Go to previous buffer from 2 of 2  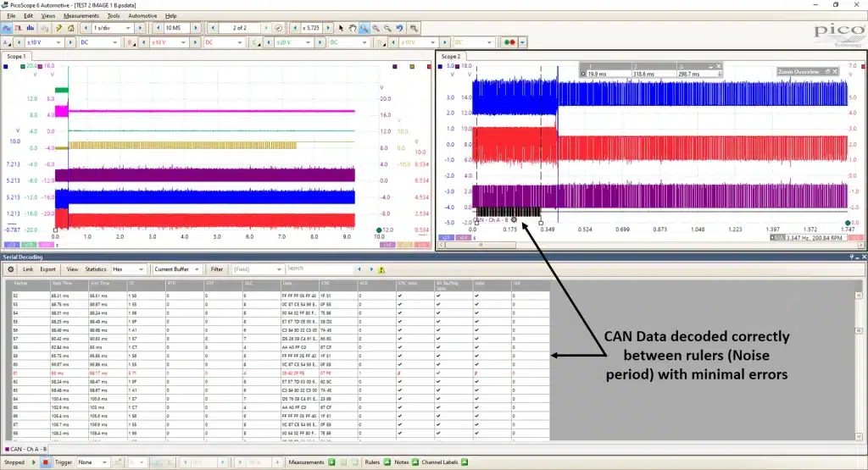213,28
